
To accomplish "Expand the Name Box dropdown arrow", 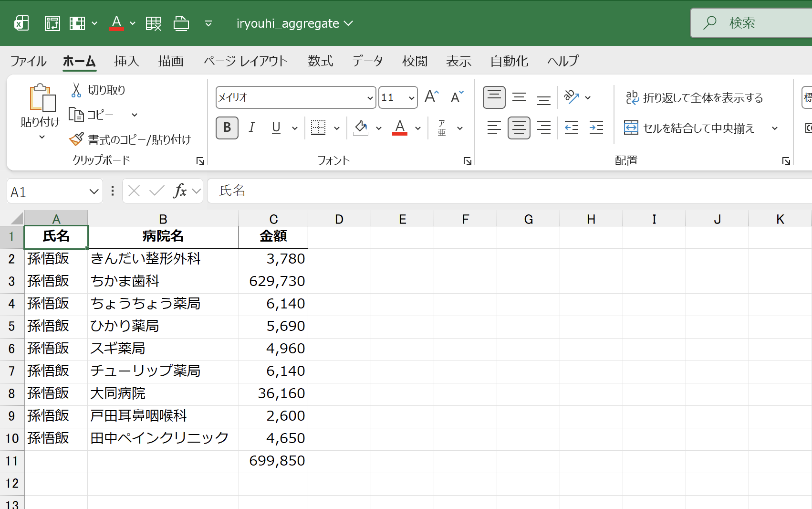I will (94, 191).
